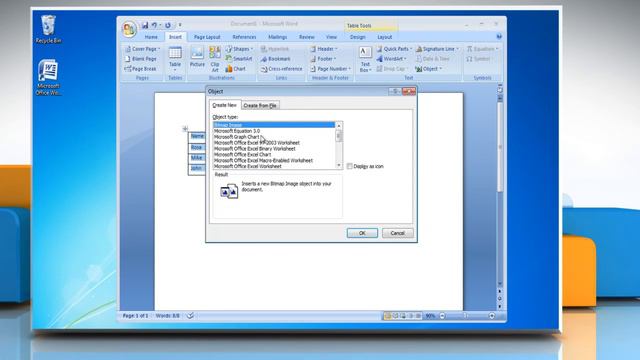Open the Mailings ribbon tab

pyautogui.click(x=278, y=37)
